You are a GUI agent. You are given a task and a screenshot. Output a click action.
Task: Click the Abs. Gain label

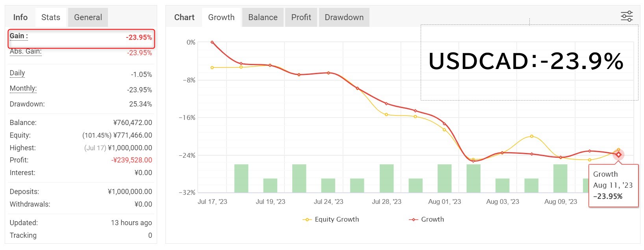[x=26, y=52]
